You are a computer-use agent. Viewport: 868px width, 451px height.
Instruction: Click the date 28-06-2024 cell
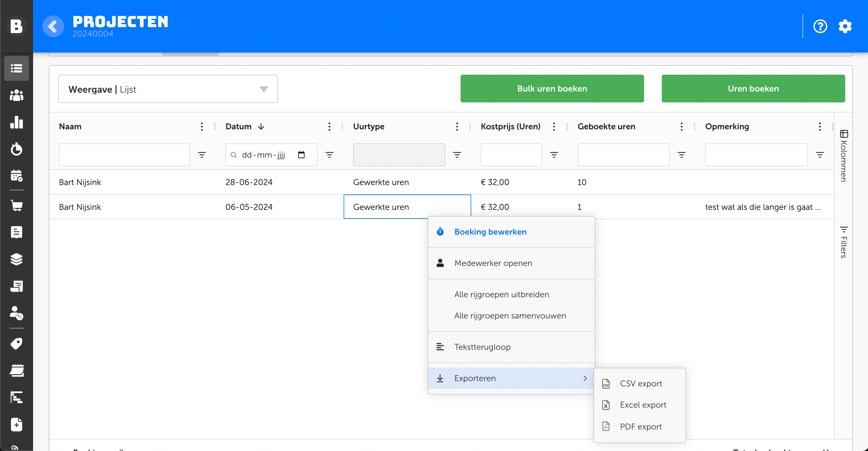249,182
